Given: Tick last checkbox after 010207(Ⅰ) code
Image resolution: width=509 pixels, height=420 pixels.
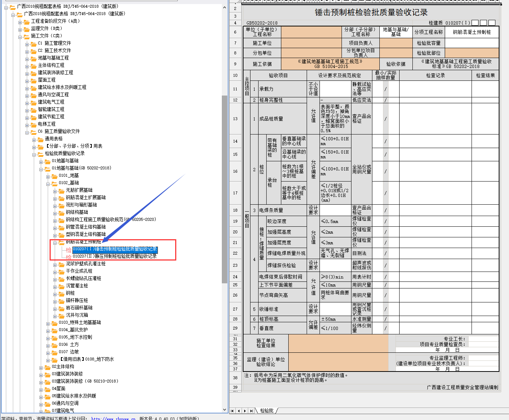Looking at the screenshot, I should (x=492, y=23).
